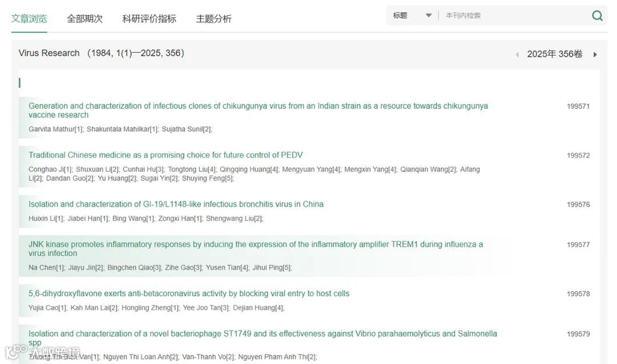Click author Dejian Huang[4]
This screenshot has height=364, width=617.
tap(258, 308)
